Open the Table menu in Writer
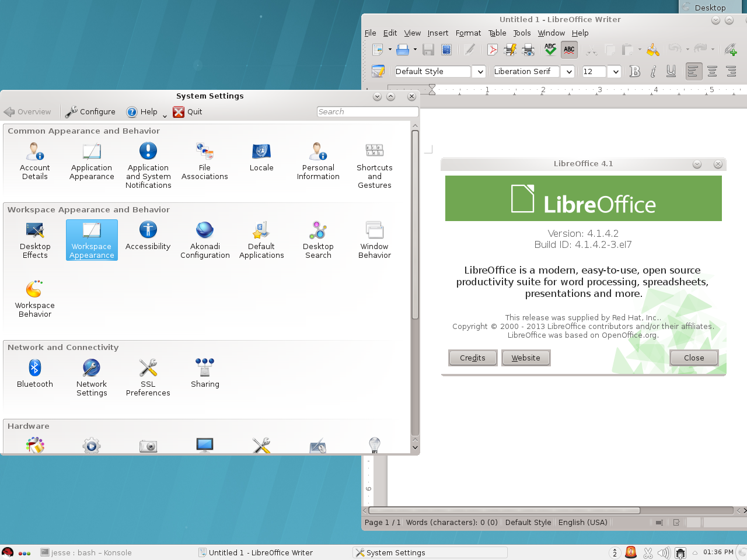The width and height of the screenshot is (747, 560). click(497, 33)
